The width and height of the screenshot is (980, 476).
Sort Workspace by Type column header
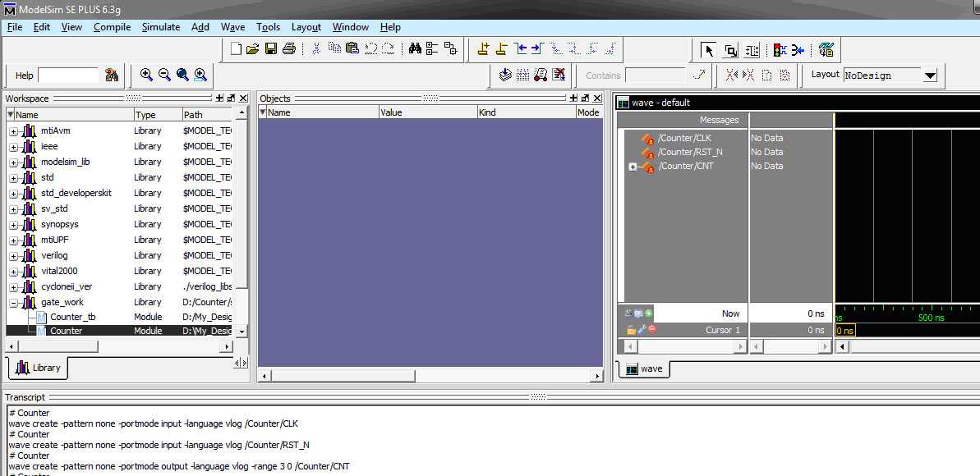click(x=158, y=115)
